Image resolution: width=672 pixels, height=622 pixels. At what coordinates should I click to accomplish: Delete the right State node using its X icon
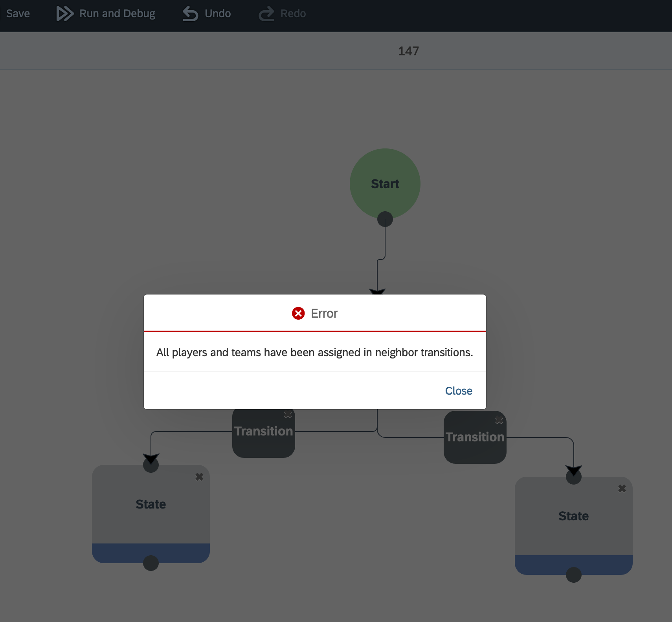pyautogui.click(x=622, y=488)
